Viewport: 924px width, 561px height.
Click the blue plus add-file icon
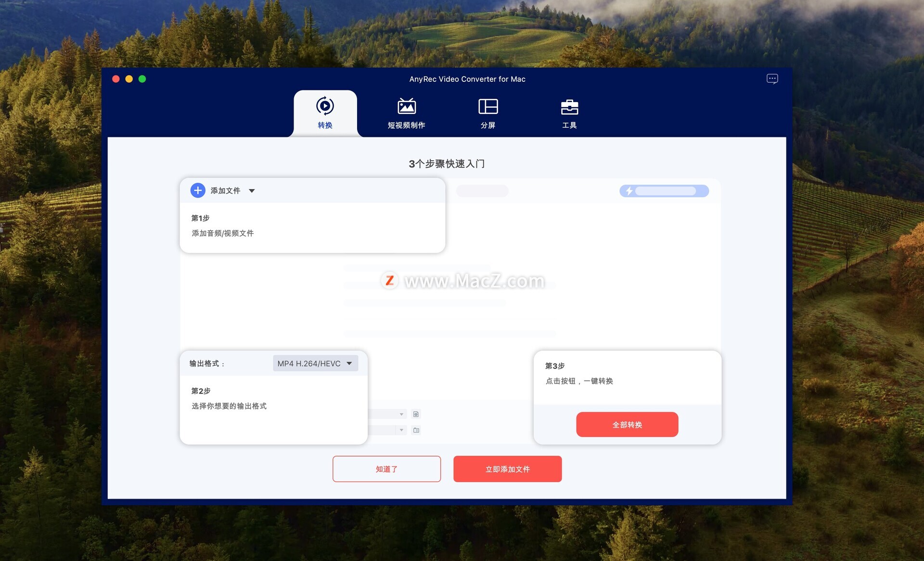pyautogui.click(x=198, y=191)
